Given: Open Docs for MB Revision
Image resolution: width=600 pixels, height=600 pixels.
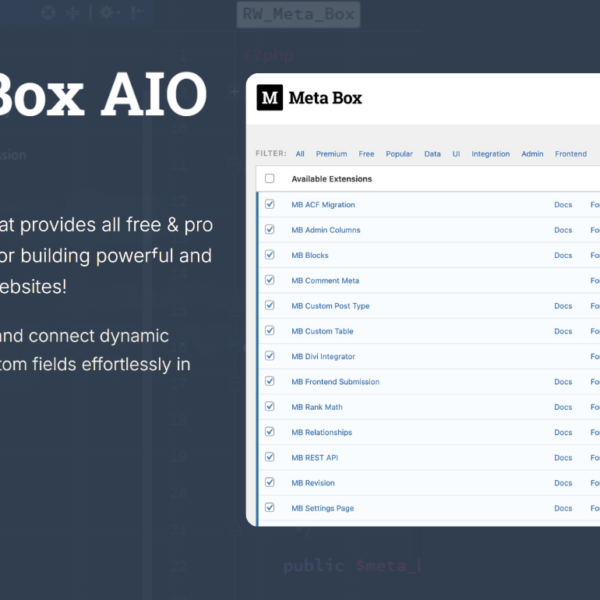Looking at the screenshot, I should pyautogui.click(x=563, y=483).
